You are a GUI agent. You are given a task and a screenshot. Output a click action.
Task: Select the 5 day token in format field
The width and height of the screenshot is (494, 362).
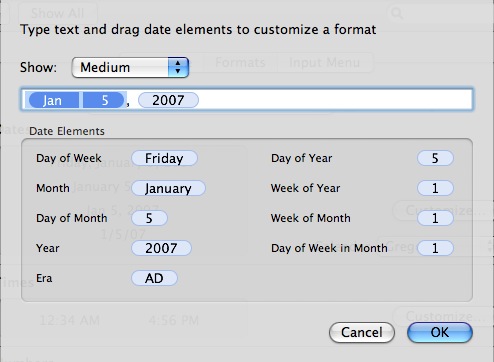(104, 100)
